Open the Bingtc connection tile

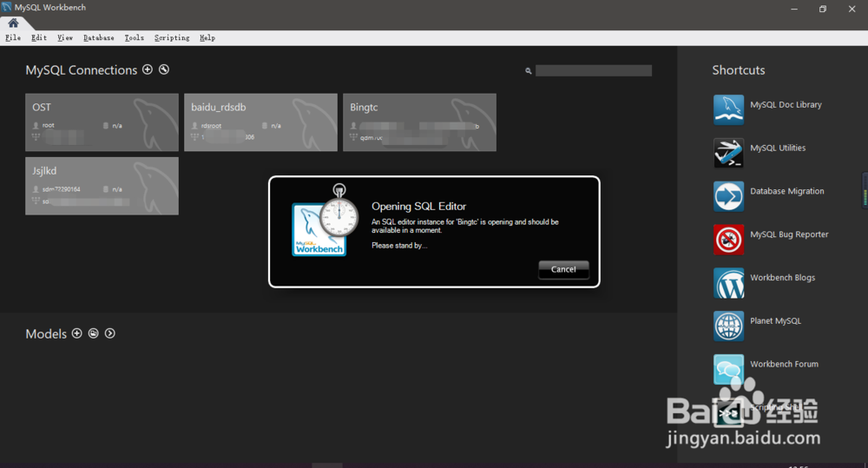[x=419, y=122]
